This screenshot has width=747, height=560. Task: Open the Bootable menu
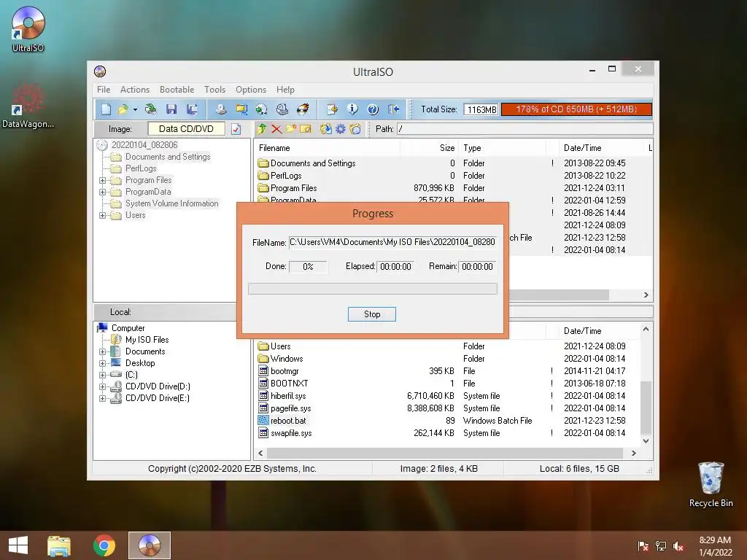pos(177,90)
